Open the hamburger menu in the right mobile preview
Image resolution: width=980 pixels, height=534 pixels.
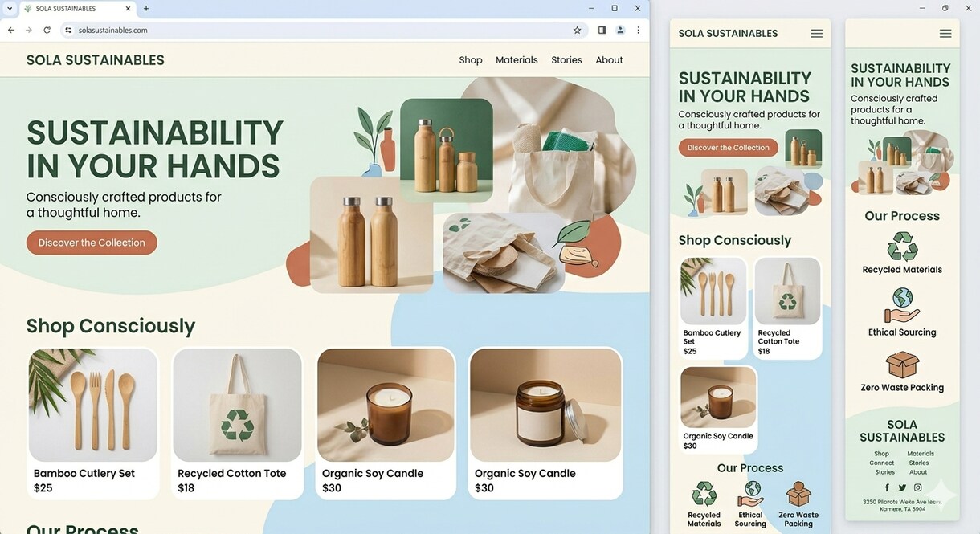click(945, 34)
